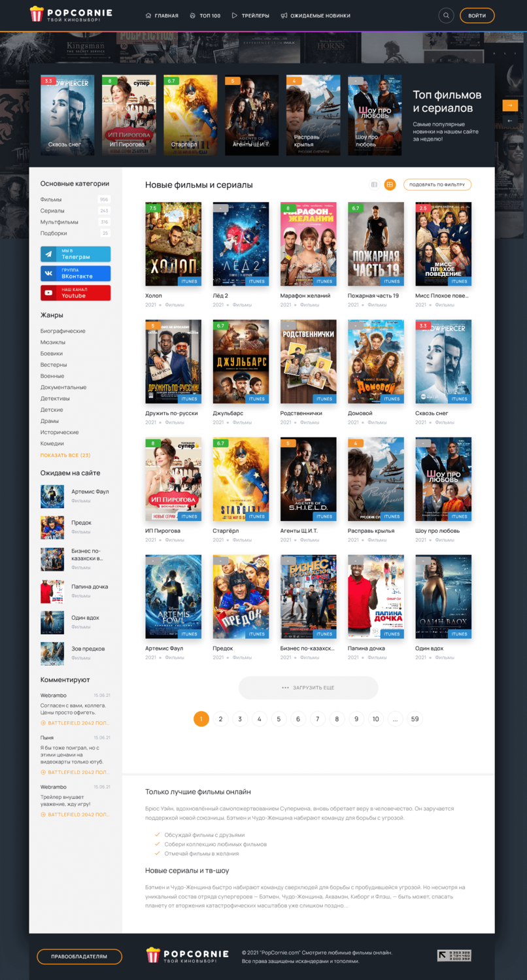Open the search icon in the header
The width and height of the screenshot is (527, 980).
[446, 15]
